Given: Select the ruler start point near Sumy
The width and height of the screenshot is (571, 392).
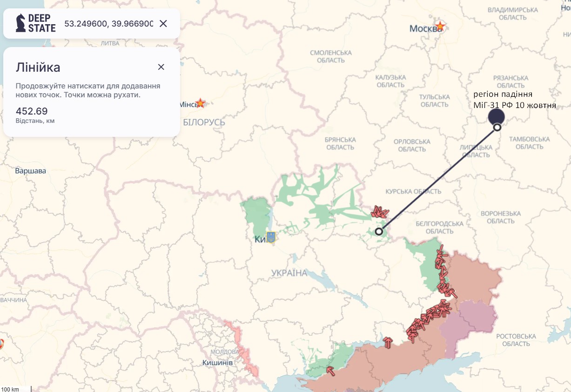Looking at the screenshot, I should click(x=379, y=231).
